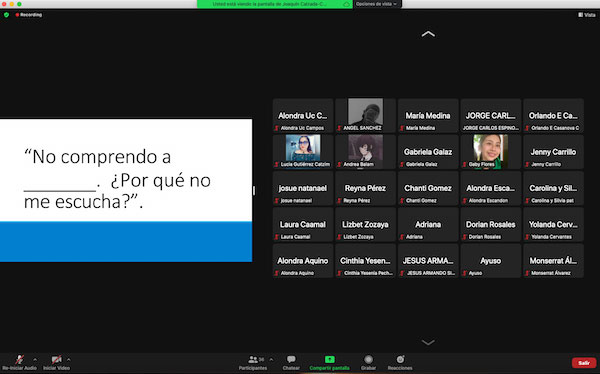Viewport: 600px width, 374px height.
Task: Show next participants with down chevron
Action: pos(428,342)
